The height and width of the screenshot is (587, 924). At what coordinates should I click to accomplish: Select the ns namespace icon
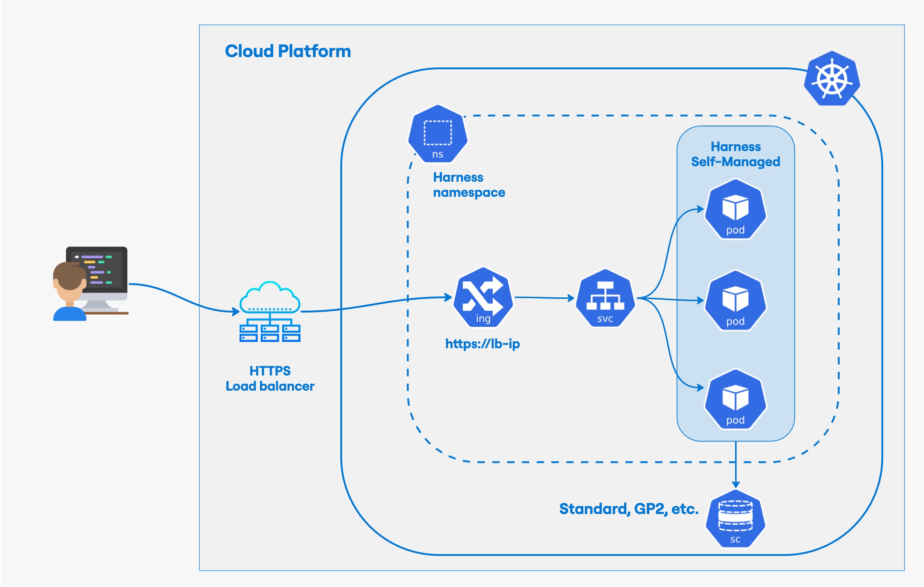[x=438, y=134]
